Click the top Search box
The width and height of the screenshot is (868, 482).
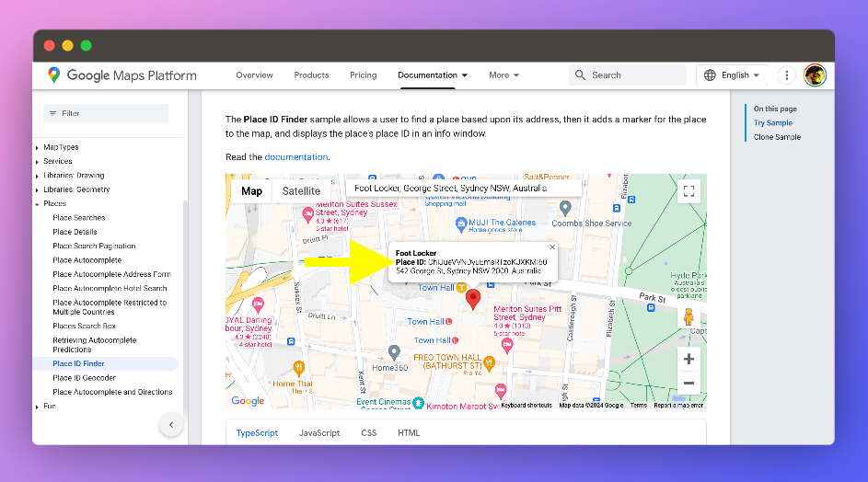click(x=627, y=75)
